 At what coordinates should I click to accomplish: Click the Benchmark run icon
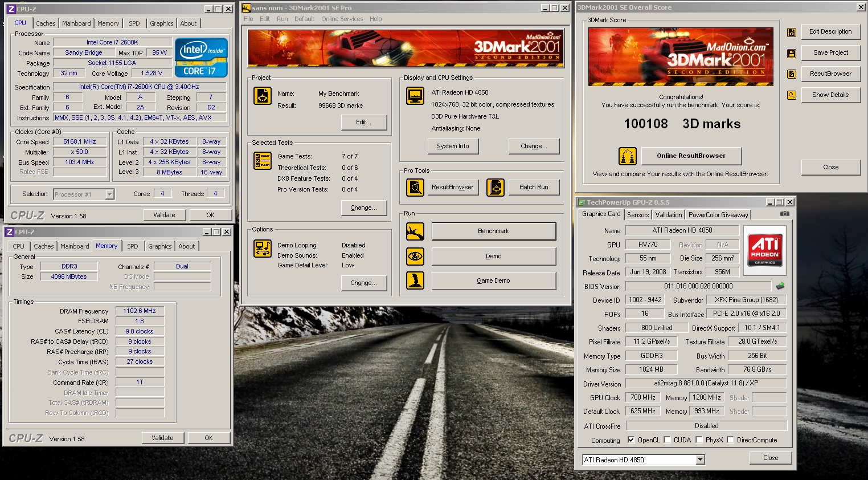click(x=415, y=231)
